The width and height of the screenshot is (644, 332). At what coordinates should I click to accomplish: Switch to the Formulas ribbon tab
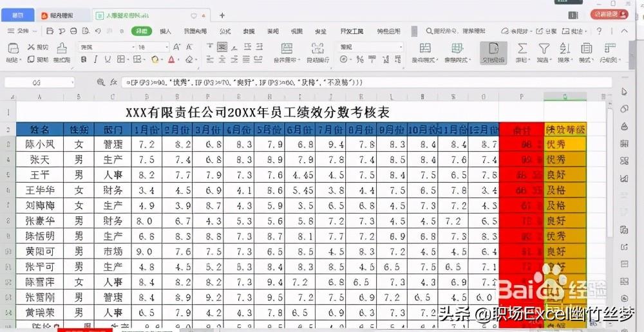click(225, 31)
